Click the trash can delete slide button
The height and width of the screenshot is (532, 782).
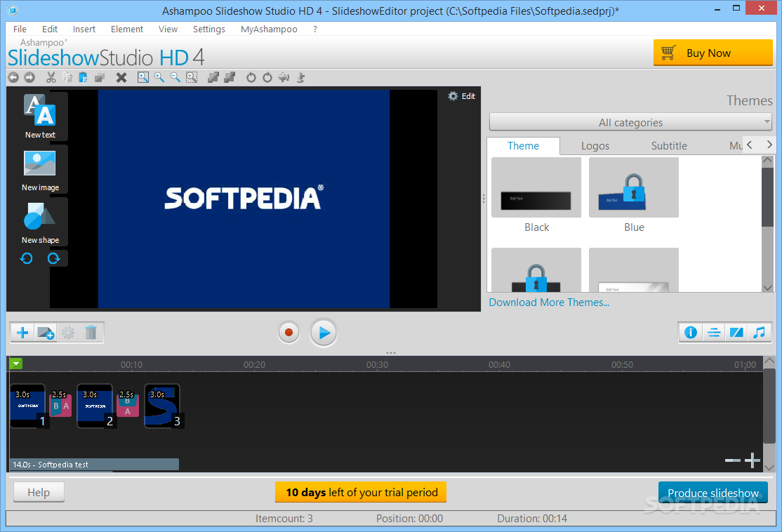(91, 333)
